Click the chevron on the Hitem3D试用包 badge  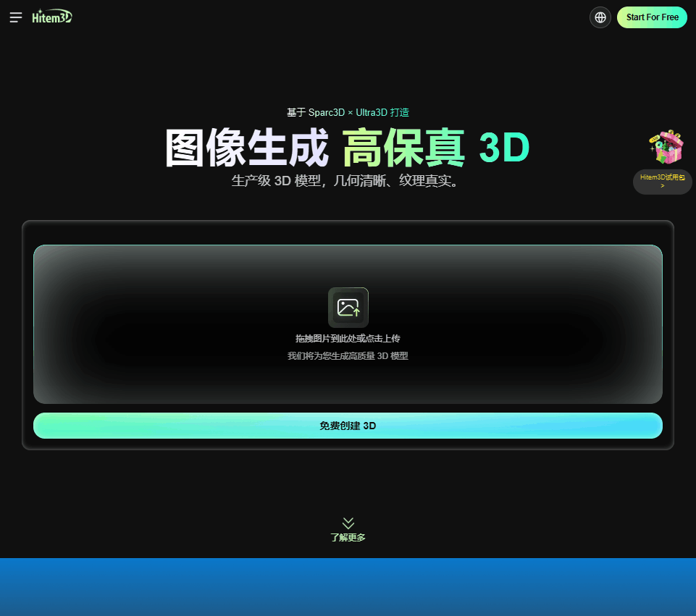(663, 186)
